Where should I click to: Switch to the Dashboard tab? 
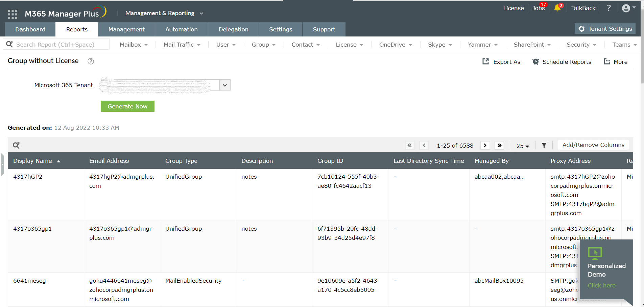tap(30, 29)
